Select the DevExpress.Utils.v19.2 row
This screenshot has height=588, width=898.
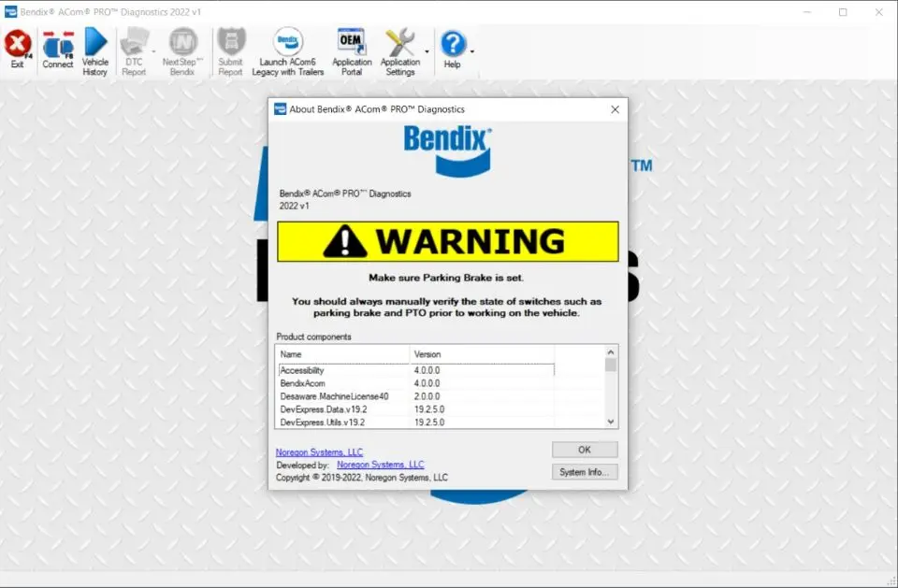click(x=416, y=422)
